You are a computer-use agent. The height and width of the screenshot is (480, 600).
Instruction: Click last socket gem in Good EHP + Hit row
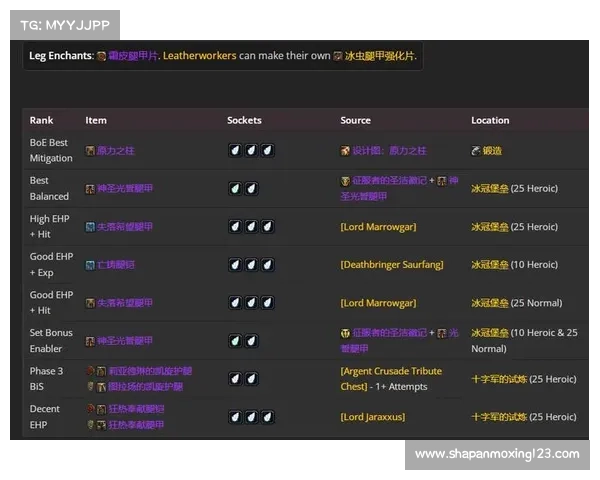(x=267, y=303)
